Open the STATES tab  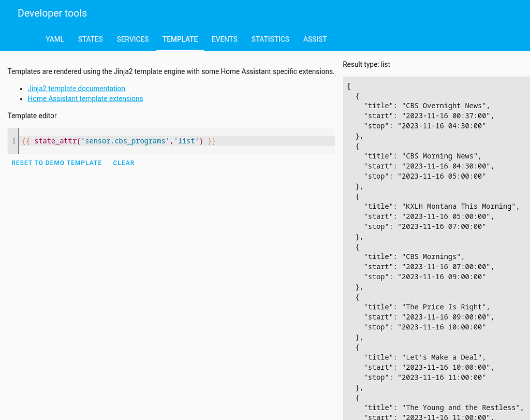click(x=90, y=39)
